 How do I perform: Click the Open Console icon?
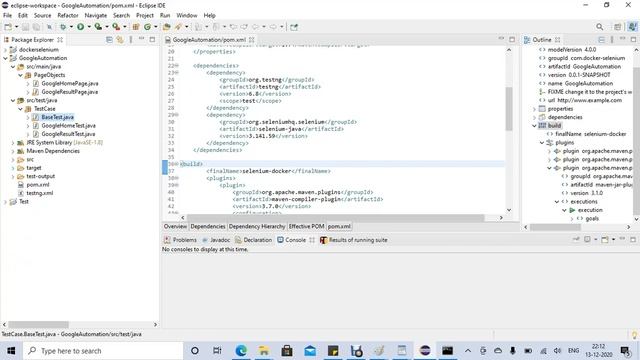click(x=605, y=240)
